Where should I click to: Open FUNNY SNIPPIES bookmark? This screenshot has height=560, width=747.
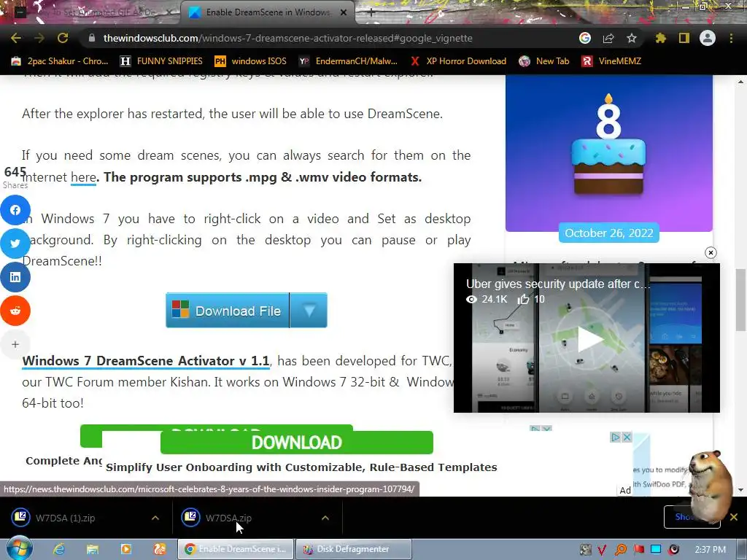[161, 61]
